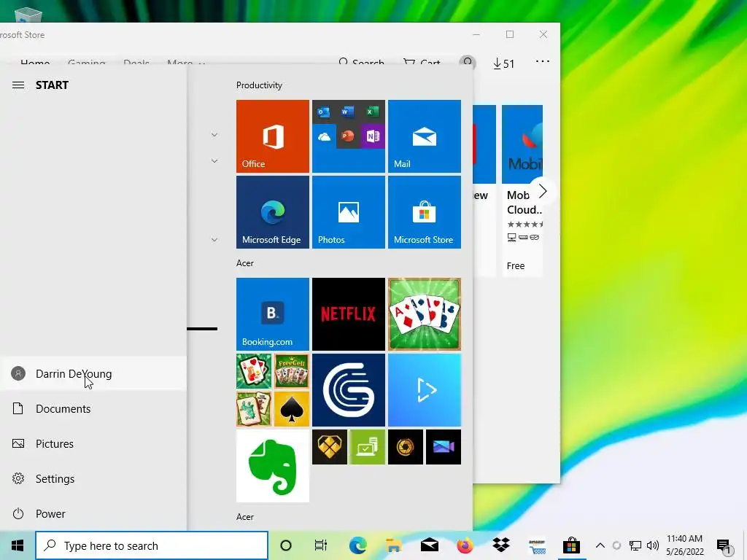The width and height of the screenshot is (747, 560).
Task: Open OneDrive from the Office apps folder tile
Action: 324,136
